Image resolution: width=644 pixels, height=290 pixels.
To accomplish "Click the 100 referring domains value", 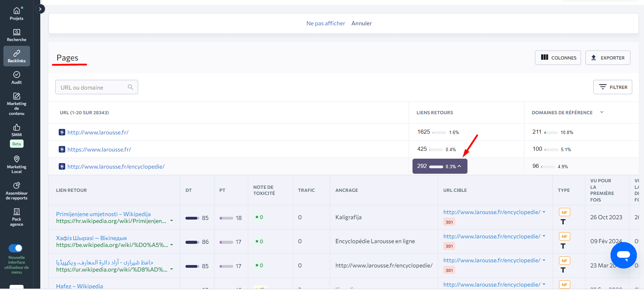I will pyautogui.click(x=537, y=149).
